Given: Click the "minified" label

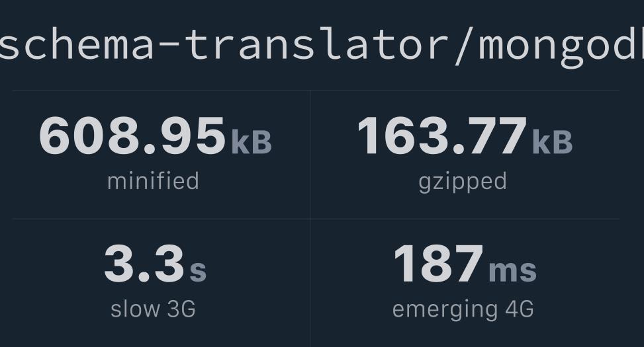Looking at the screenshot, I should click(153, 181).
